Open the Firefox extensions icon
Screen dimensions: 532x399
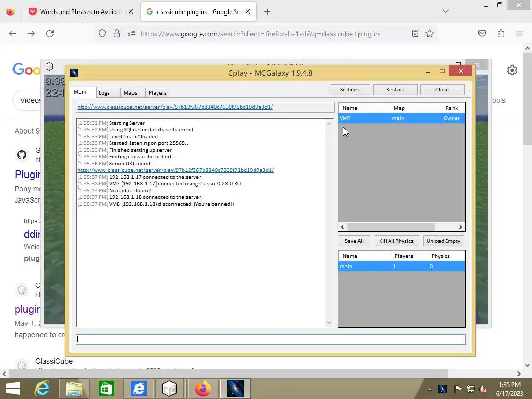click(x=501, y=33)
